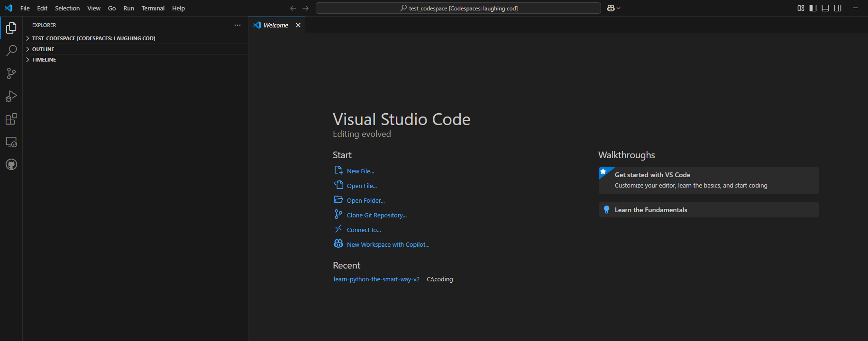
Task: Open the Remote Explorer view
Action: tap(11, 142)
